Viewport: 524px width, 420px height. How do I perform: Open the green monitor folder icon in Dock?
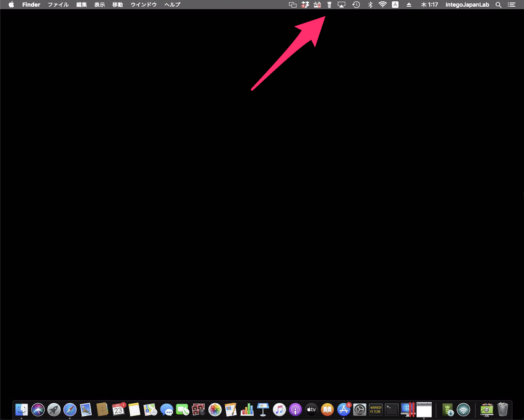pos(487,409)
